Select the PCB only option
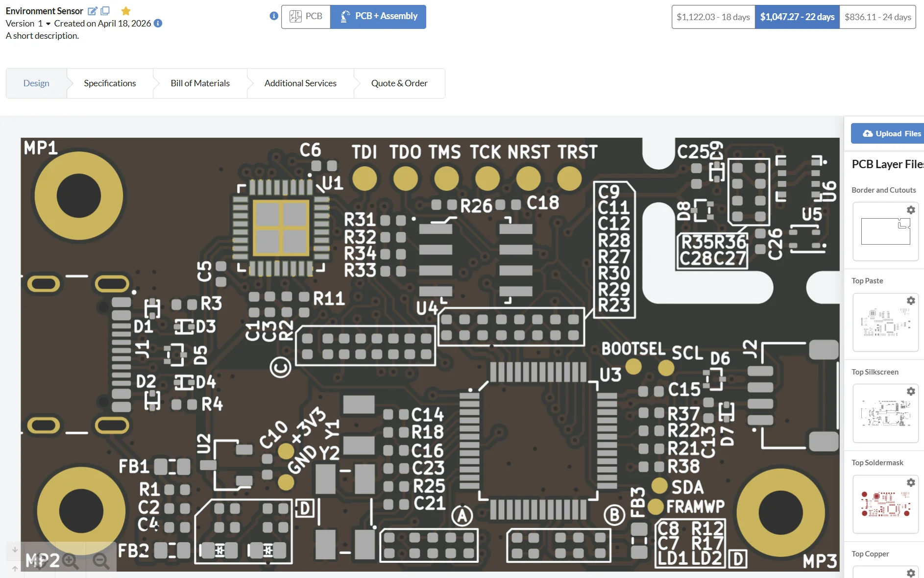 pos(306,17)
